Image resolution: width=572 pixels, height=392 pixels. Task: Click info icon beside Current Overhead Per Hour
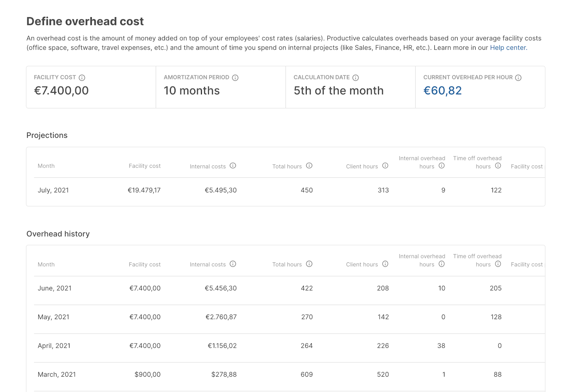point(518,78)
